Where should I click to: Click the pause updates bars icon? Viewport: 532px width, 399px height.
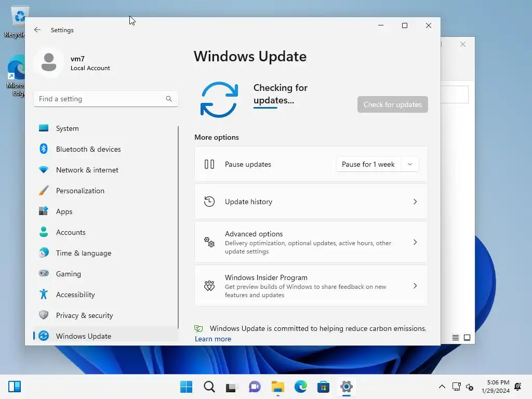[209, 164]
